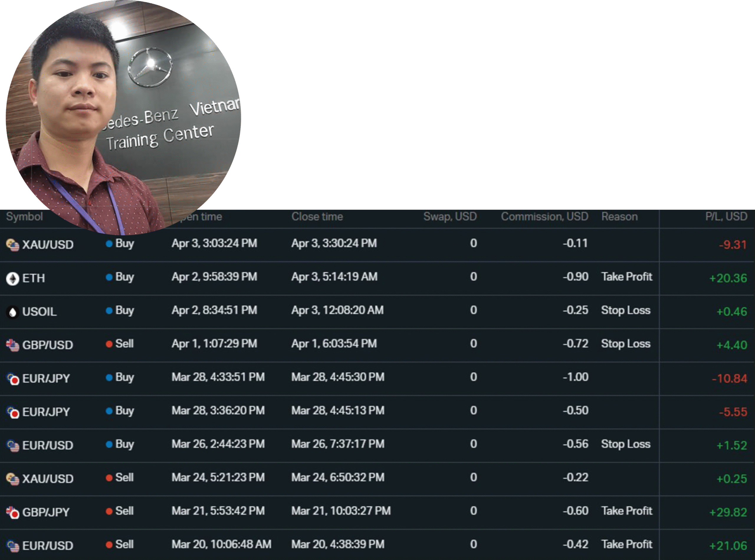Sort the table by Symbol column header
Screen dimensions: 755x560
click(24, 217)
